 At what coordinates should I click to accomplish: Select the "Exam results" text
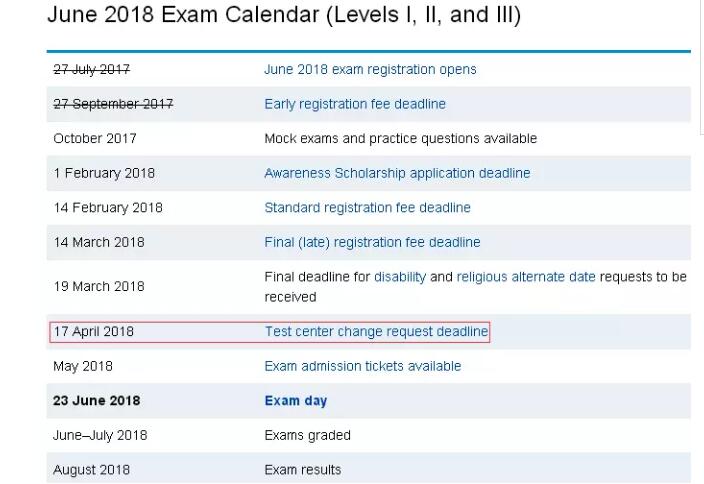coord(302,470)
